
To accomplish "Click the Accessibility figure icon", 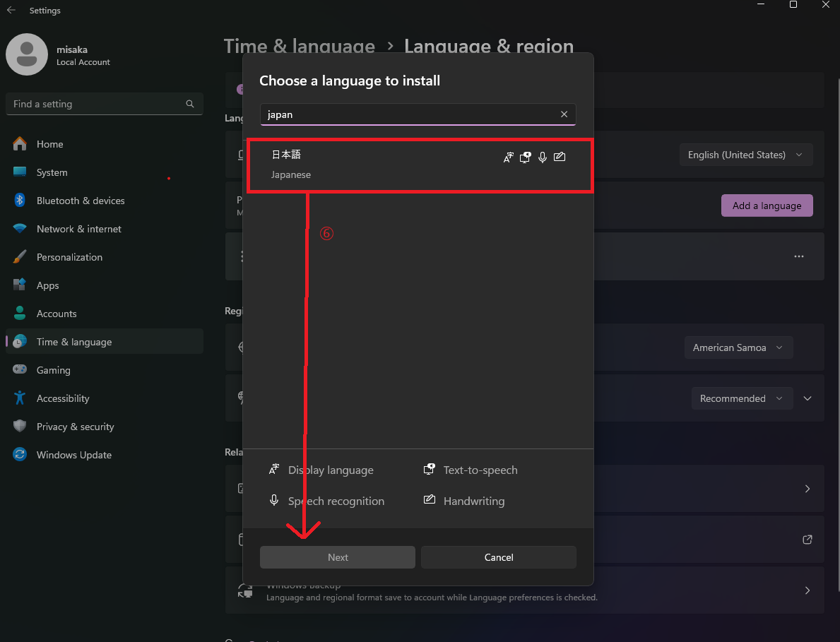I will point(20,398).
